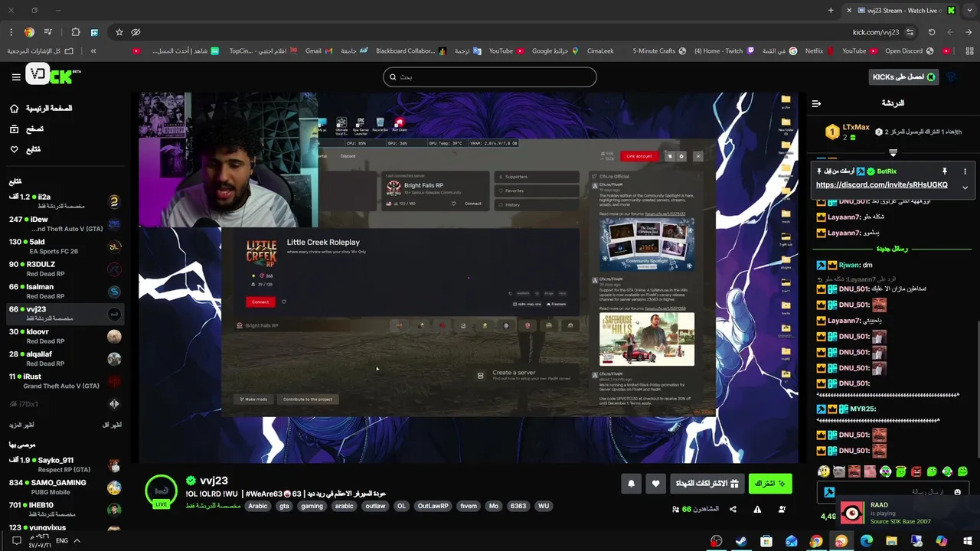Open Isalman channel in sidebar

coord(65,291)
